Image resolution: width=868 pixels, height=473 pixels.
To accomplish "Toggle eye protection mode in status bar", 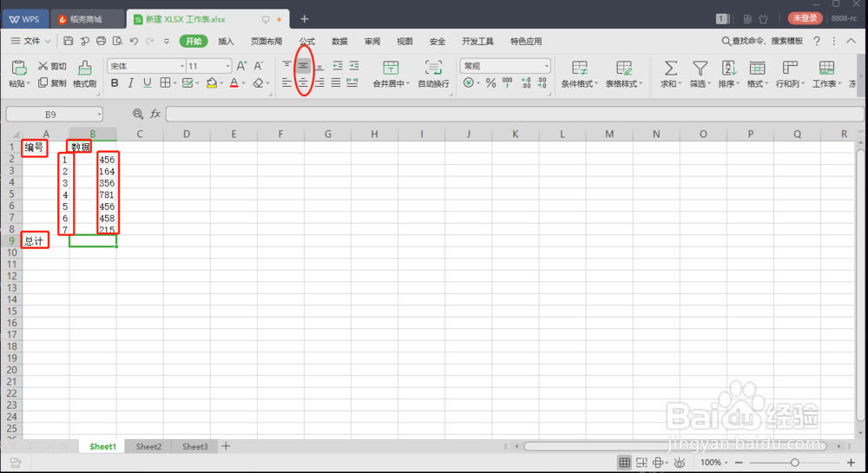I will pyautogui.click(x=680, y=463).
